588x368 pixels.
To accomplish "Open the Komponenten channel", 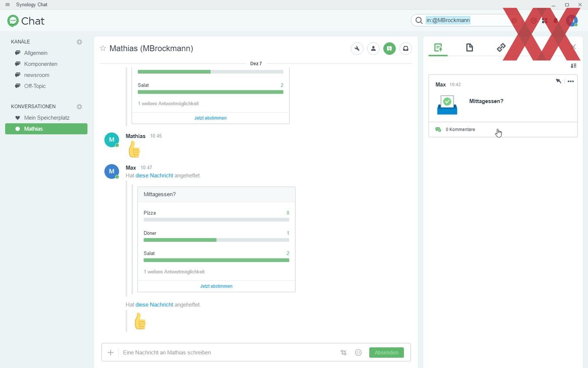I will point(41,64).
